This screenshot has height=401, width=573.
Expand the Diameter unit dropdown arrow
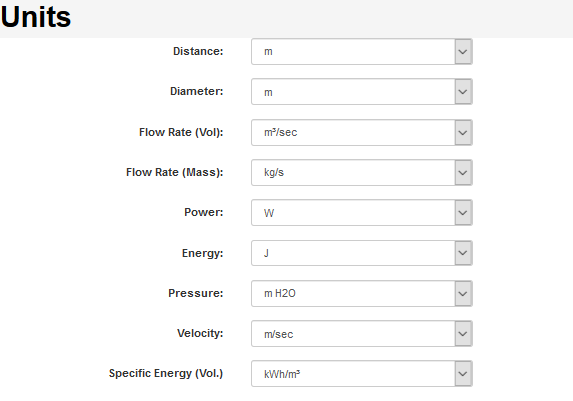463,92
